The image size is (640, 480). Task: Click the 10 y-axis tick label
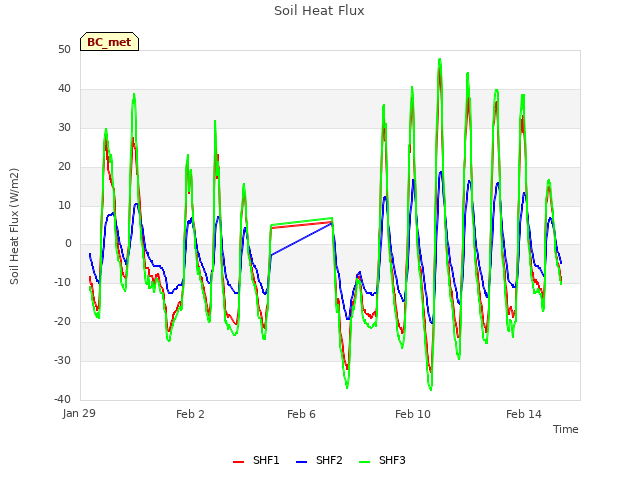[x=64, y=205]
